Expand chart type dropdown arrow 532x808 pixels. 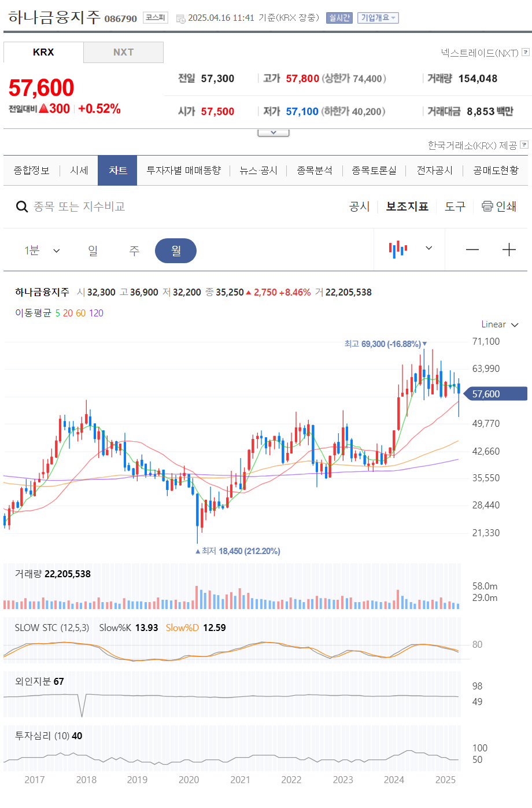coord(429,248)
